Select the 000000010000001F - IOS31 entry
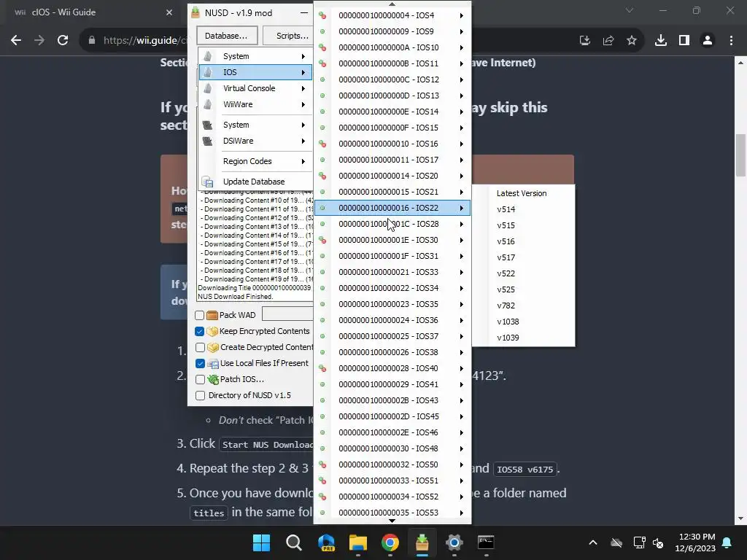Screen dimensions: 747x560 coord(392,256)
